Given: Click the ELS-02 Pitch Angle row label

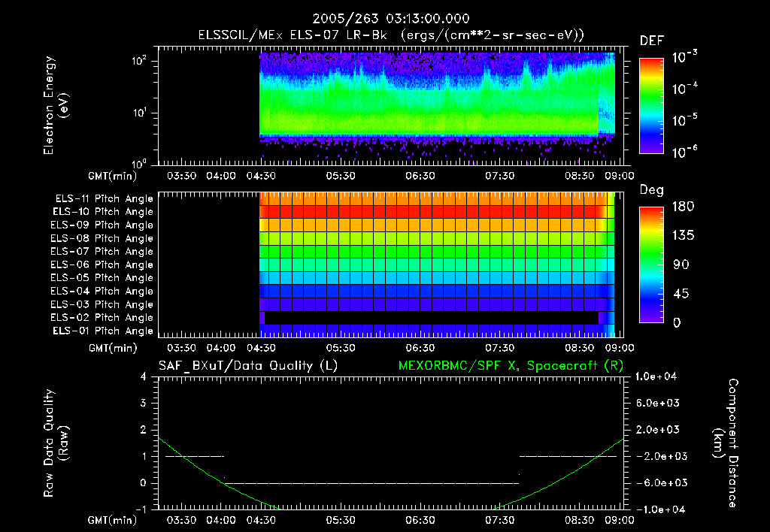Looking at the screenshot, I should coord(102,318).
